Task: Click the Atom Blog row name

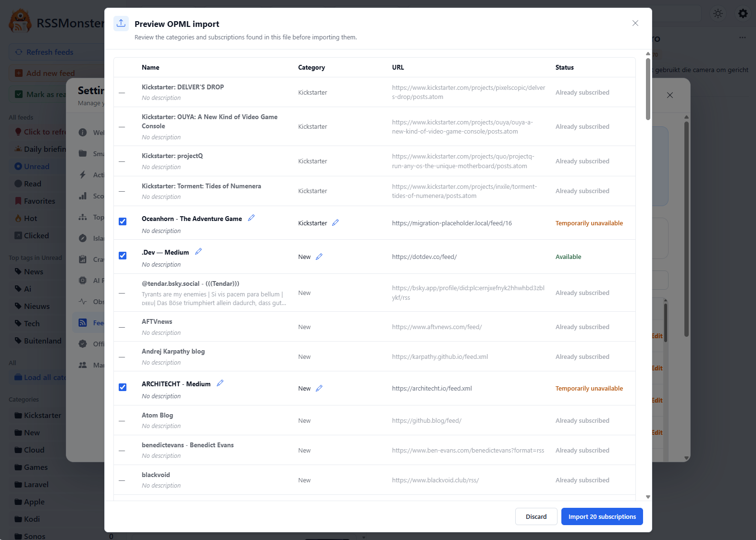Action: (157, 415)
